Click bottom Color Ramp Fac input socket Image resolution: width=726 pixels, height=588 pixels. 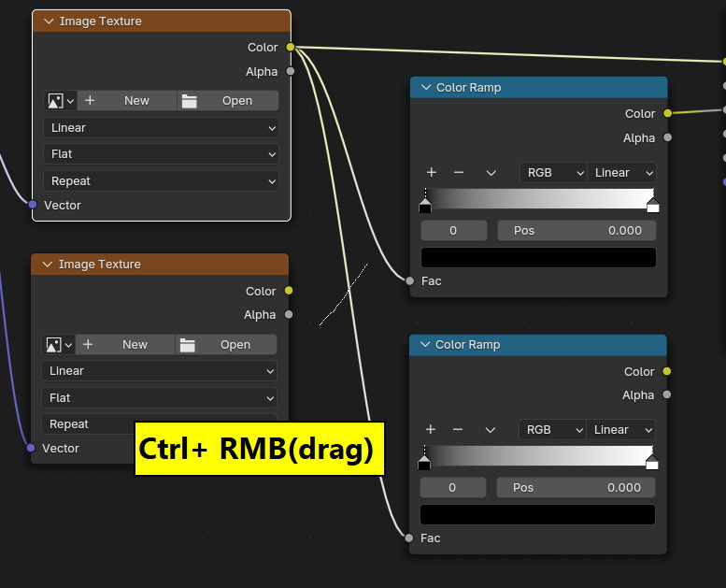(x=409, y=538)
